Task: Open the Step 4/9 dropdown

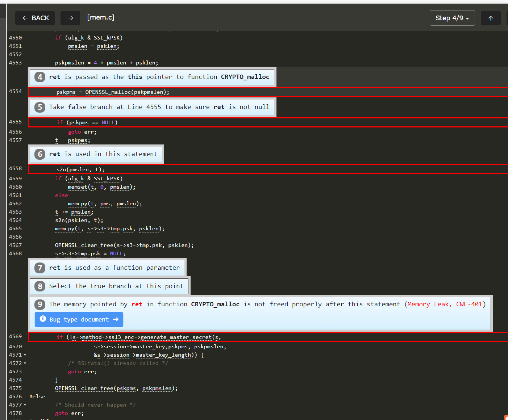Action: (x=452, y=18)
